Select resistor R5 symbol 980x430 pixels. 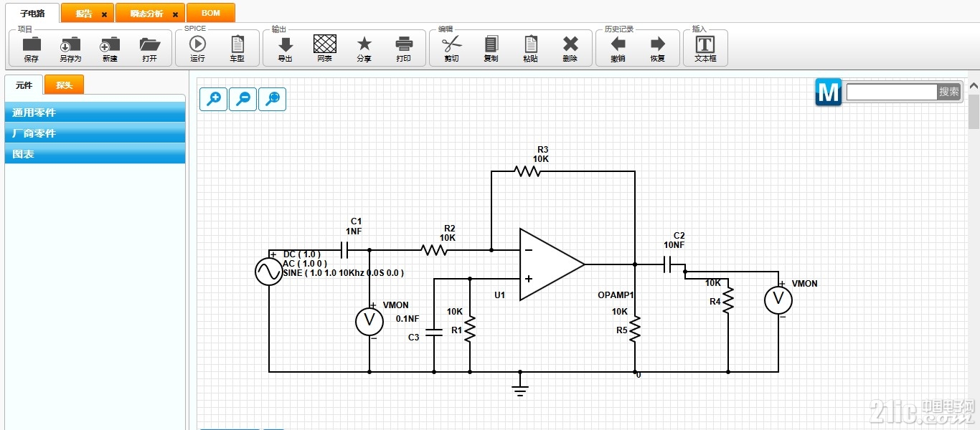tap(635, 329)
